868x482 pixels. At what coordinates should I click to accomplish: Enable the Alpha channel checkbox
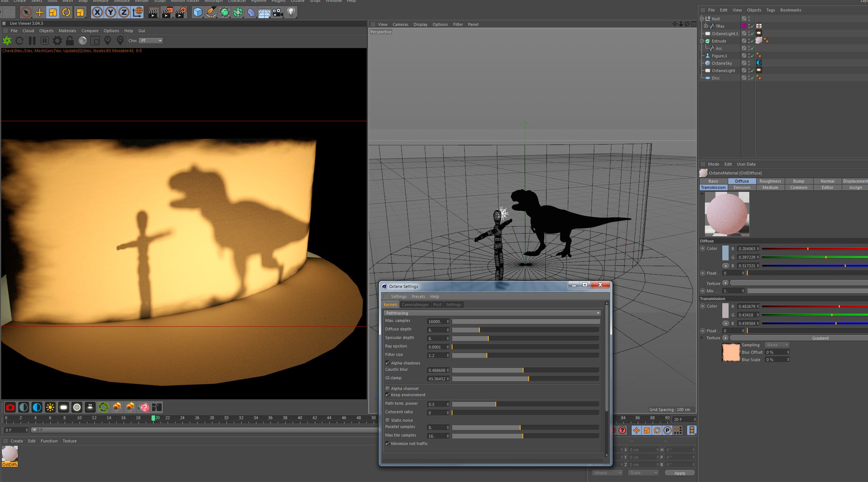click(387, 388)
